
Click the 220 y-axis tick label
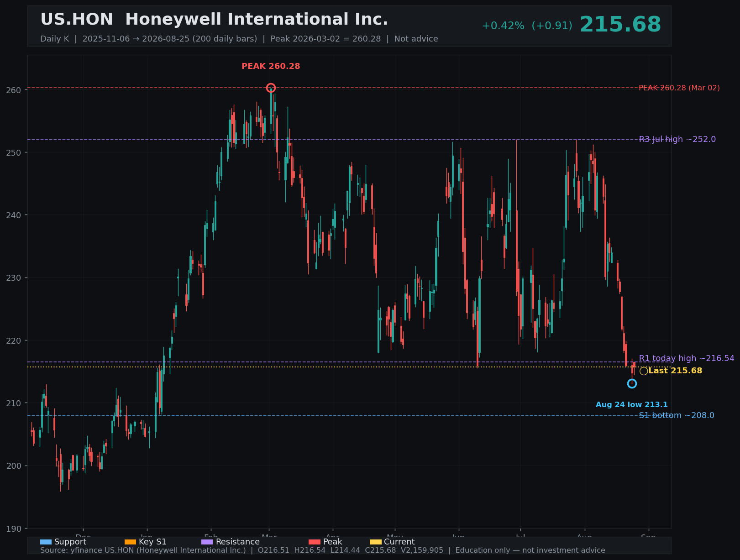pos(14,341)
